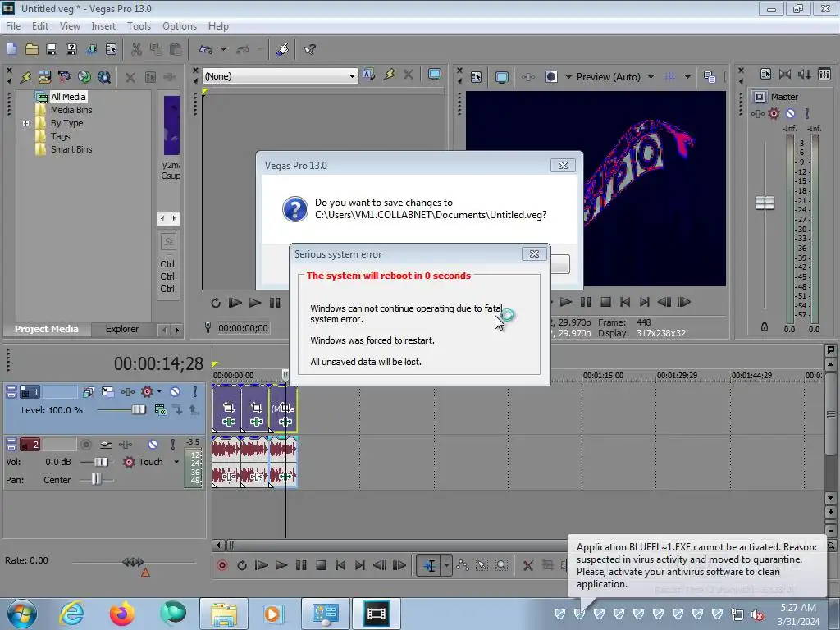Image resolution: width=840 pixels, height=630 pixels.
Task: Click the Save As toolbar icon
Action: (71, 49)
